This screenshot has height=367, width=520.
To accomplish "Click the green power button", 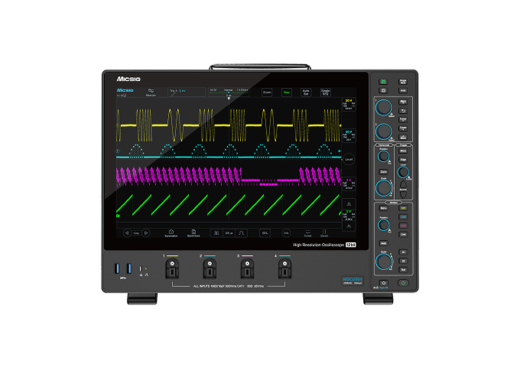I will (403, 283).
